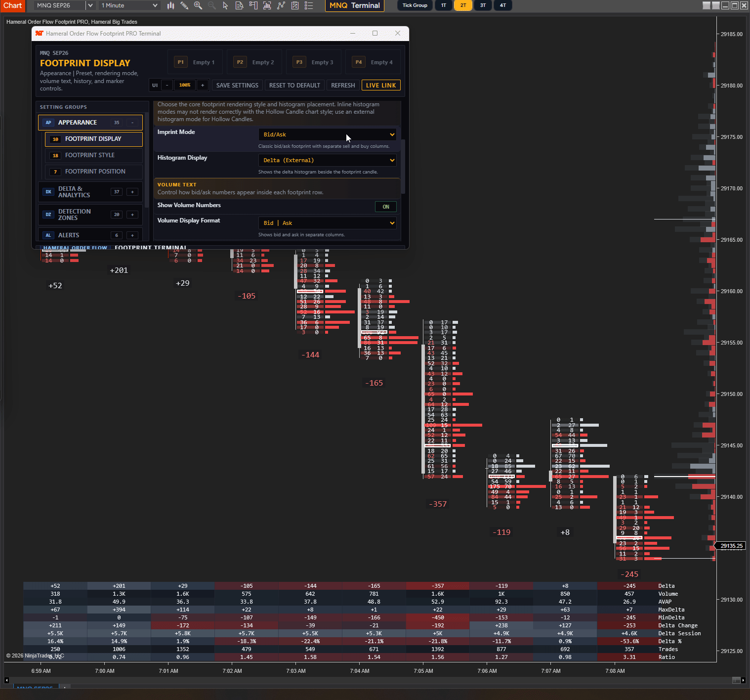The height and width of the screenshot is (700, 750).
Task: Click the P2 preset badge
Action: pos(240,62)
